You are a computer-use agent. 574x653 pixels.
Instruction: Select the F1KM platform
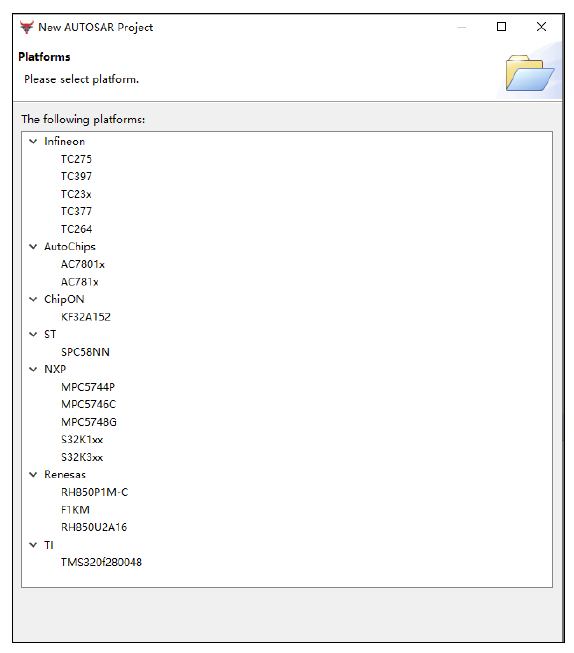coord(75,510)
